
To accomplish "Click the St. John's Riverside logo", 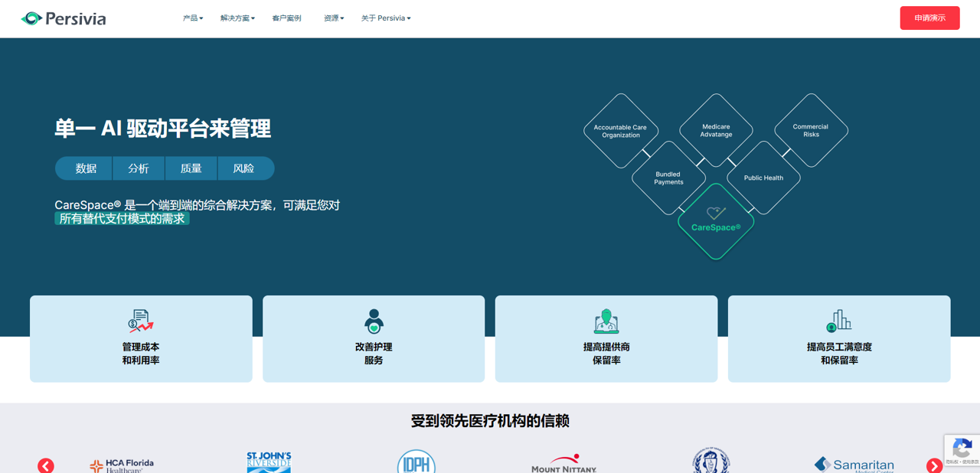I will coord(269,462).
